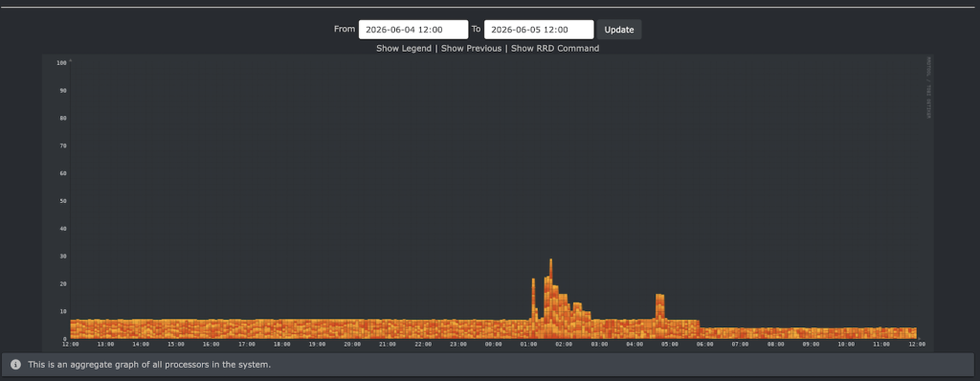Click the 50 value on the Y axis
This screenshot has height=381, width=980.
click(x=62, y=201)
